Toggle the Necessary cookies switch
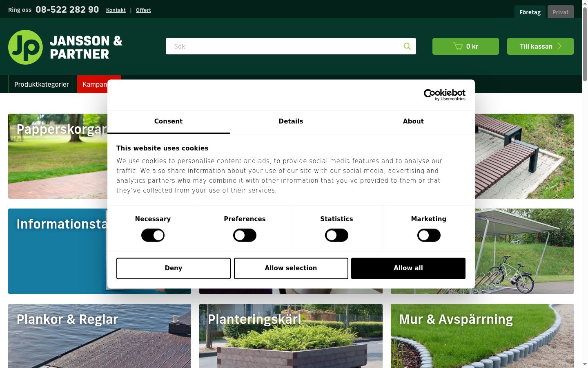 tap(153, 235)
